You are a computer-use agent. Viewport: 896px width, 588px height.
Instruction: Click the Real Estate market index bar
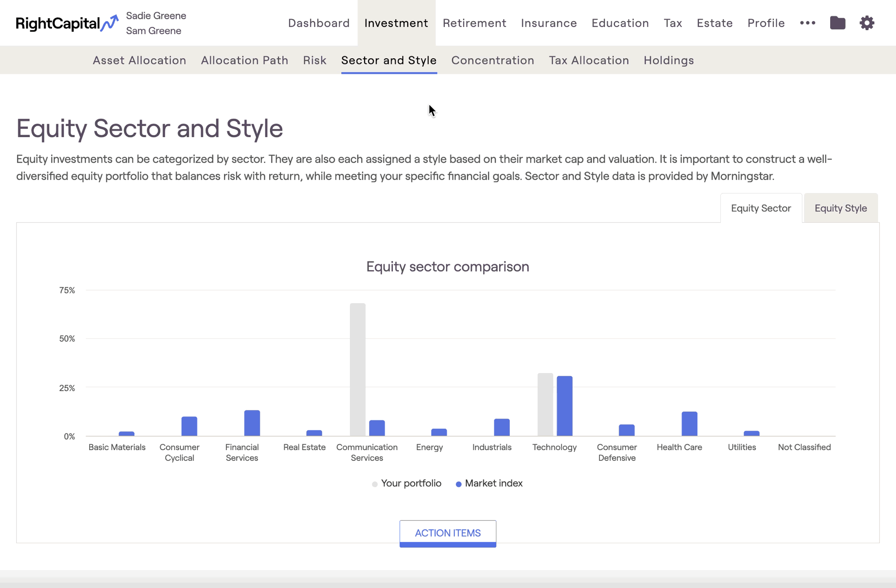314,433
